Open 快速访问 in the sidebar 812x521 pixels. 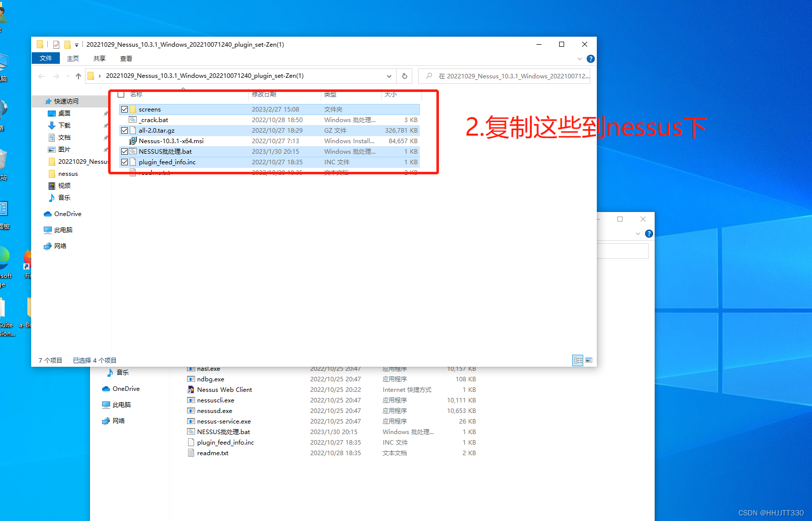tap(66, 101)
